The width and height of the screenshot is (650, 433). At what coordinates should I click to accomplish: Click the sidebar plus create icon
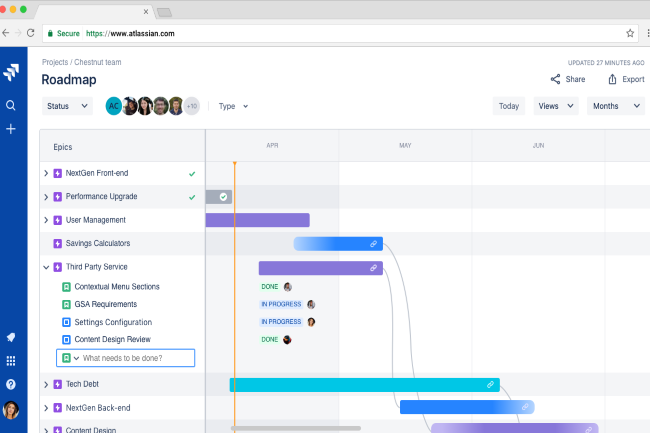(x=11, y=129)
